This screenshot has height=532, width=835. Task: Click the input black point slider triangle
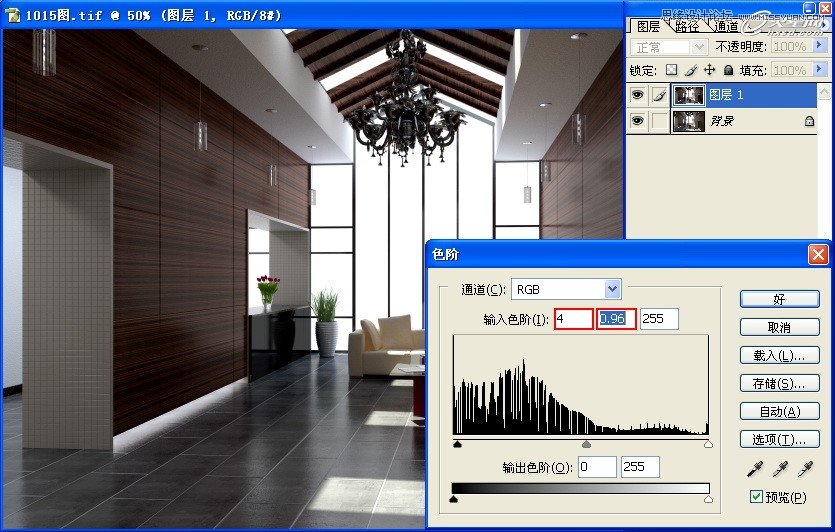point(457,444)
